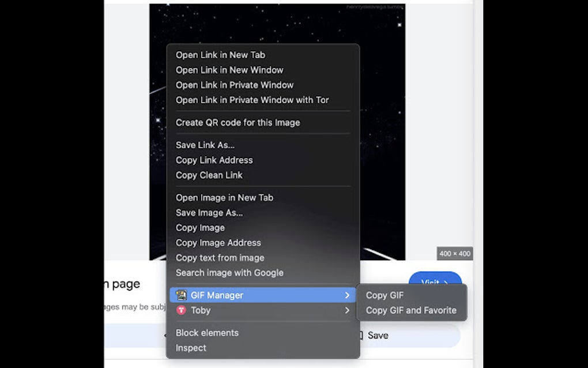This screenshot has height=368, width=588.
Task: Select Copy GIF and Favorite
Action: click(410, 310)
